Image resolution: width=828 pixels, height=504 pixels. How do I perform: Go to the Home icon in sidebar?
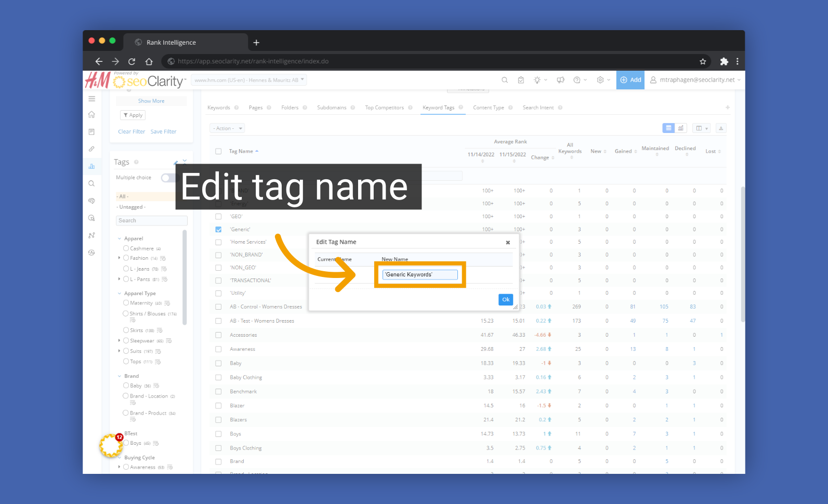pyautogui.click(x=91, y=114)
